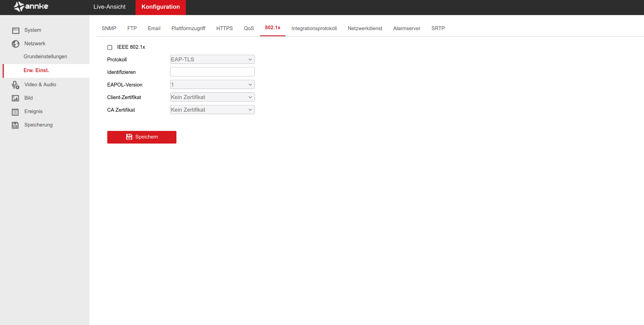
Task: Open the EAPOL-Version dropdown
Action: (x=212, y=85)
